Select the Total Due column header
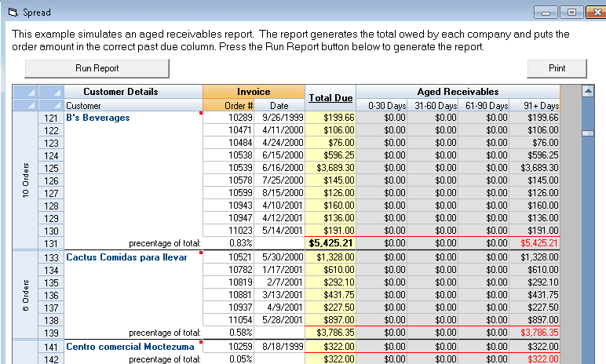This screenshot has width=606, height=364. [x=330, y=98]
